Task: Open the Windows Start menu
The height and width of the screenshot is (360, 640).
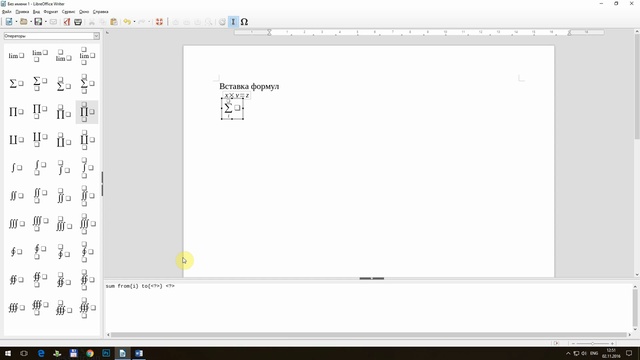Action: (x=8, y=353)
